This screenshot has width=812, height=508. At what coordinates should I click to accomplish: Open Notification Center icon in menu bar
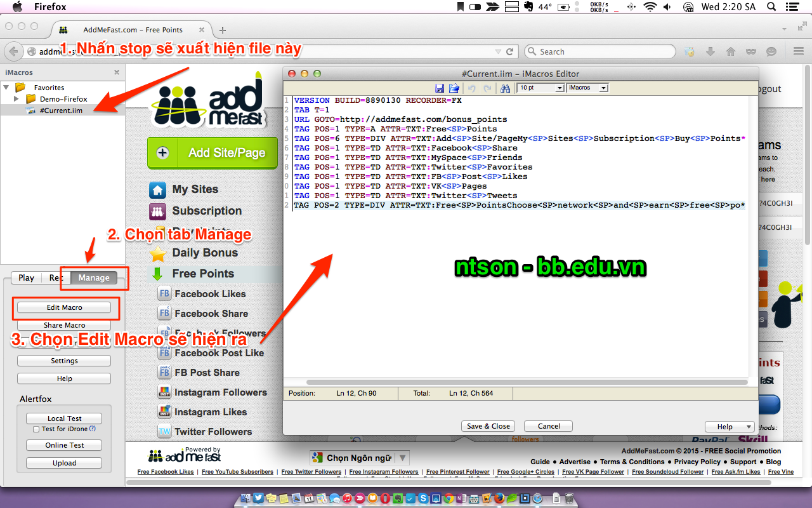794,7
